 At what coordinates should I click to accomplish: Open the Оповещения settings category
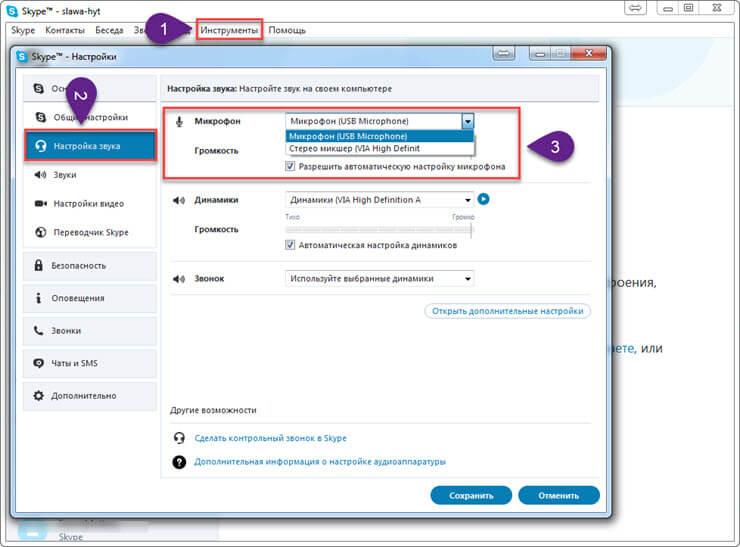tap(90, 298)
